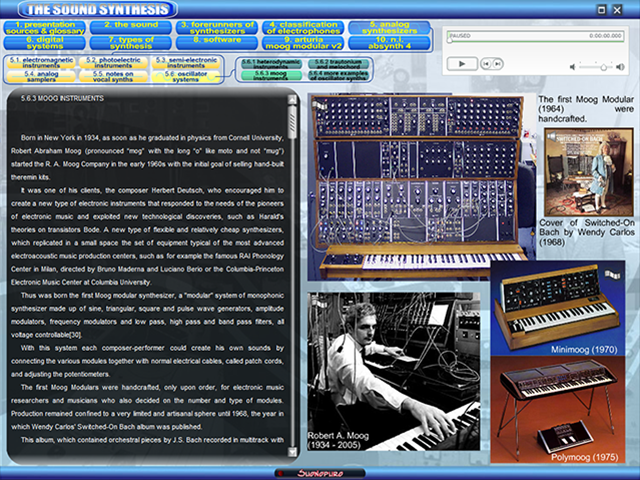Click the 'Robert A. Moog (1934 - 2005)' caption
The image size is (640, 480).
point(338,440)
